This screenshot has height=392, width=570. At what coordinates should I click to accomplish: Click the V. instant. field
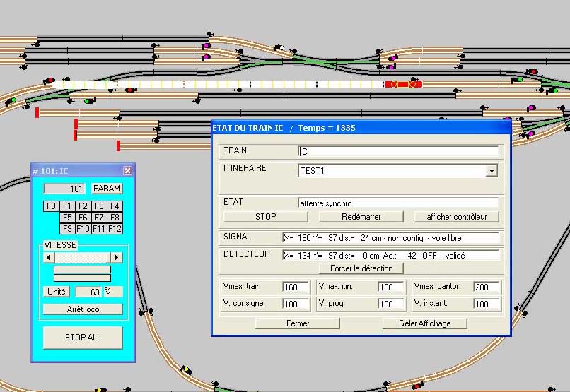[487, 304]
